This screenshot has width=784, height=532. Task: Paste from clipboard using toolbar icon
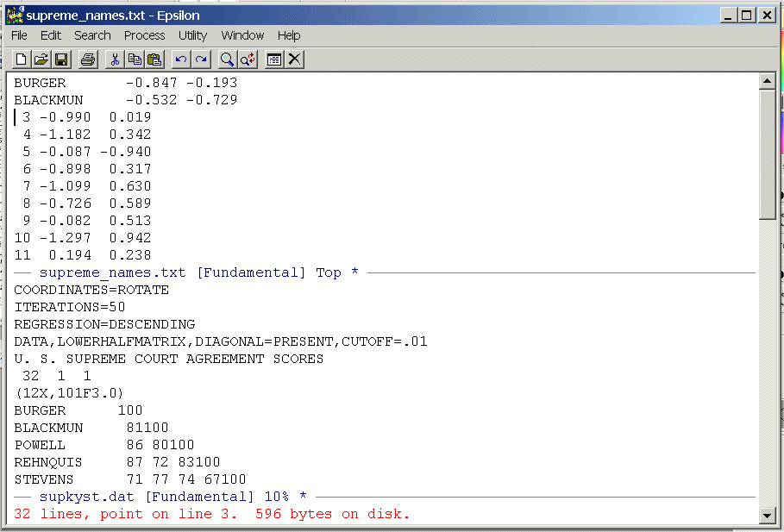click(154, 59)
